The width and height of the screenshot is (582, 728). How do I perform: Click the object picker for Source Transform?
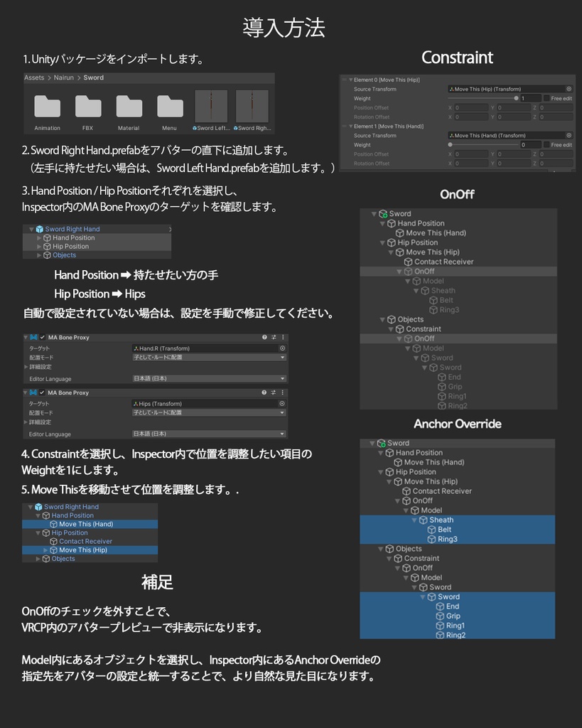point(568,90)
